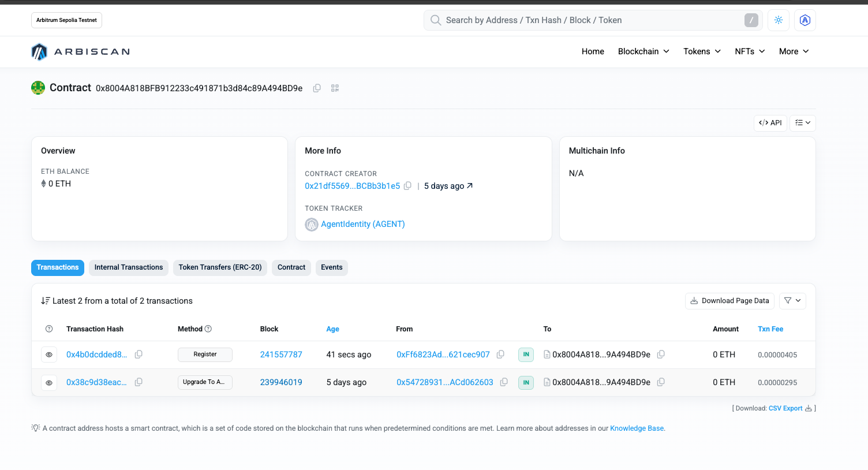Image resolution: width=868 pixels, height=470 pixels.
Task: Click the Download Page Data button
Action: point(729,301)
